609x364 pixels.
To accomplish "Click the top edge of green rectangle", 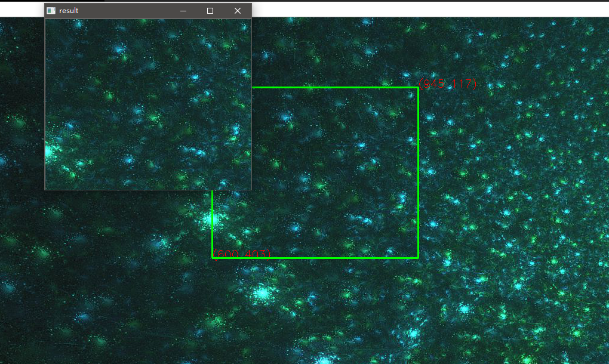I will pyautogui.click(x=334, y=88).
